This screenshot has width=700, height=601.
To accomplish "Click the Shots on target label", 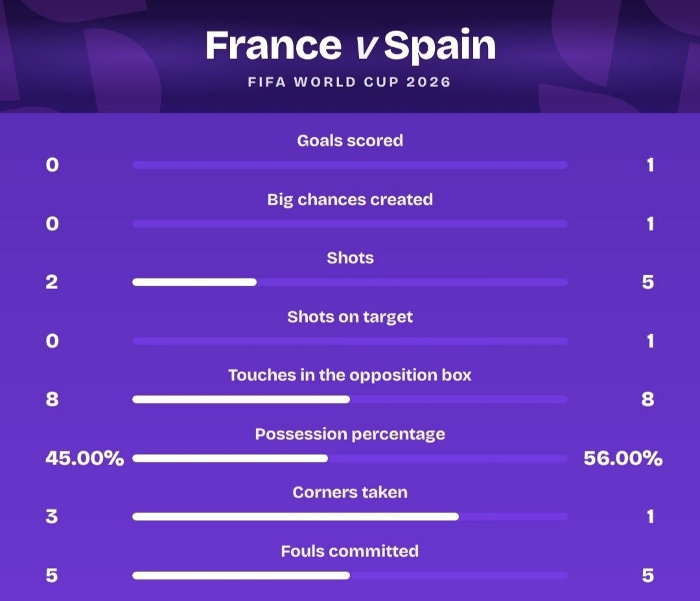I will pyautogui.click(x=350, y=317).
